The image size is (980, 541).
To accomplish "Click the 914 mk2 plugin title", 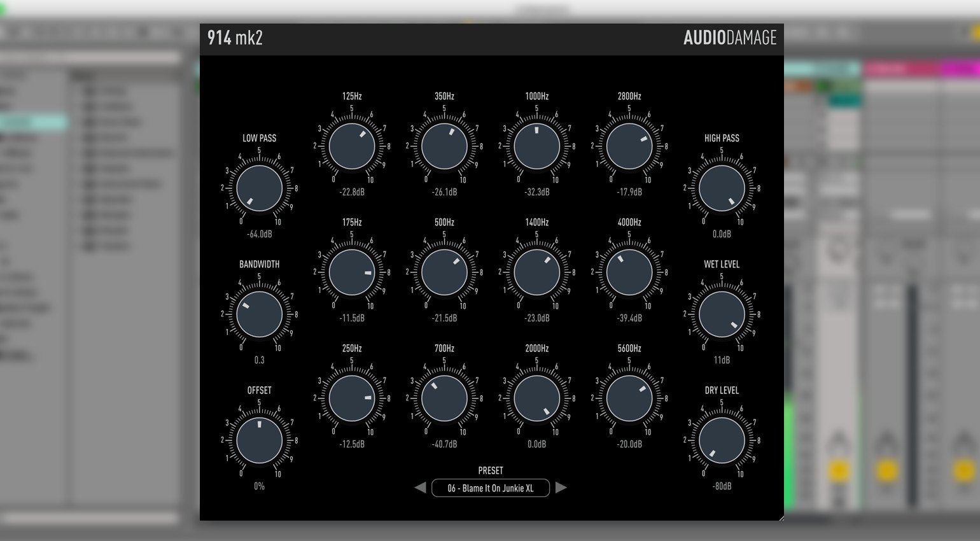I will point(235,38).
